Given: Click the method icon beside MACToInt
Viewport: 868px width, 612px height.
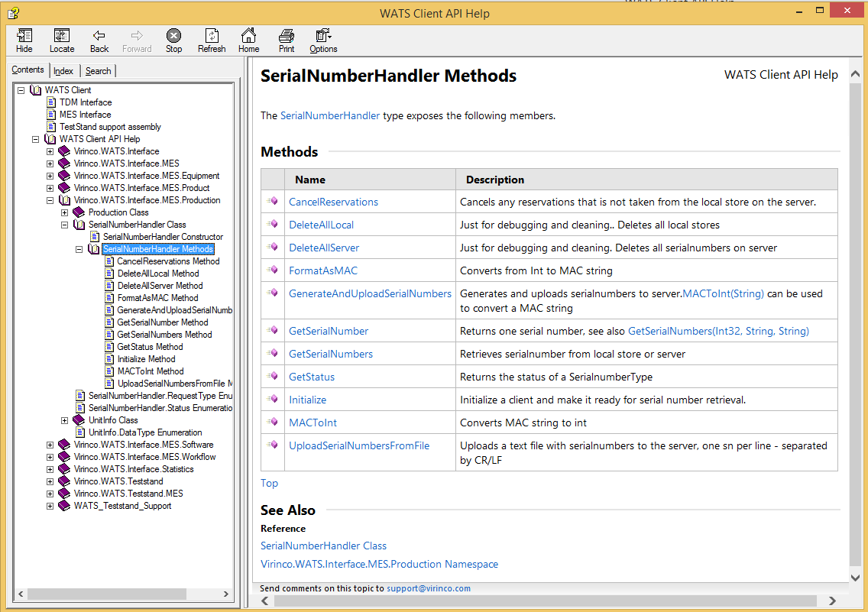Looking at the screenshot, I should 272,422.
